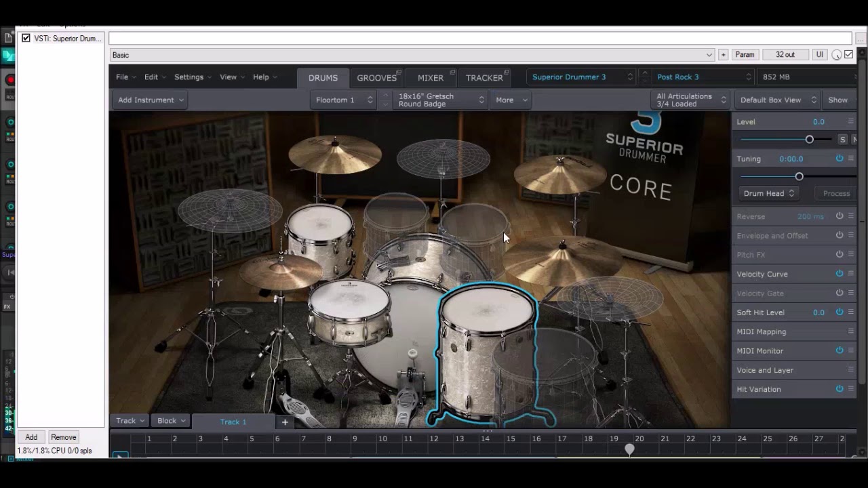Open the All Articulations dropdown
Screen dimensions: 868x488
[x=690, y=100]
